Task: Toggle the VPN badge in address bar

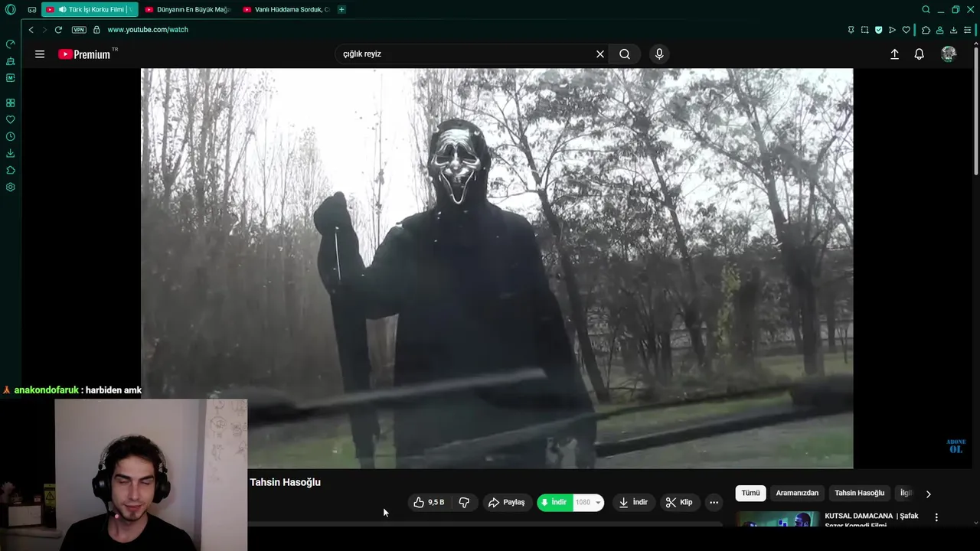Action: click(79, 30)
